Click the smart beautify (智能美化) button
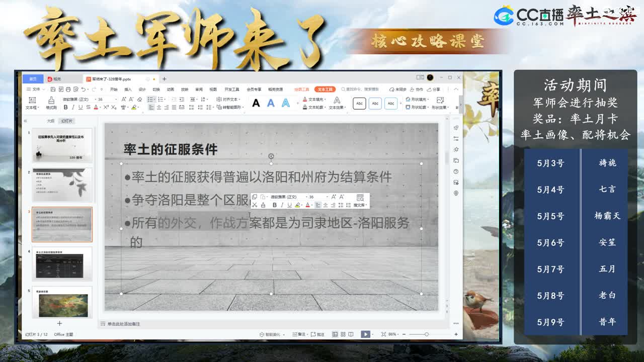Image resolution: width=644 pixels, height=362 pixels. click(x=272, y=334)
